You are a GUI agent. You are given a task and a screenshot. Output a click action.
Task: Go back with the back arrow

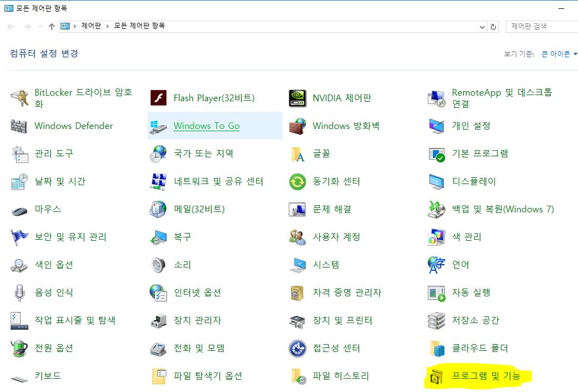11,27
